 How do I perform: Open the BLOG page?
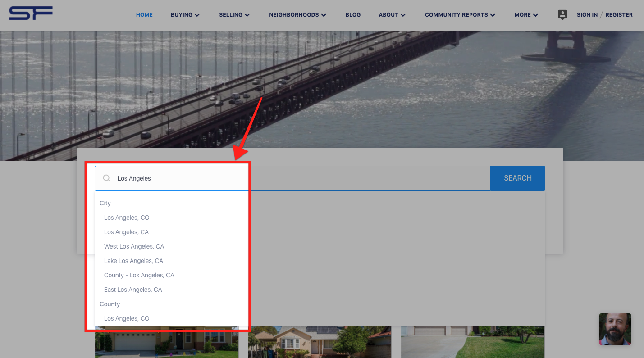[353, 15]
